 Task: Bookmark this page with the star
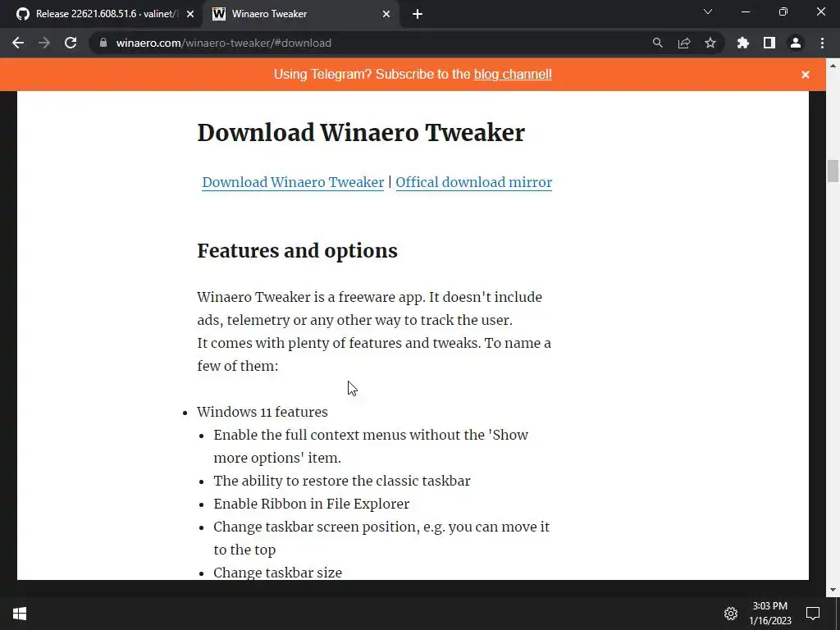pyautogui.click(x=710, y=43)
